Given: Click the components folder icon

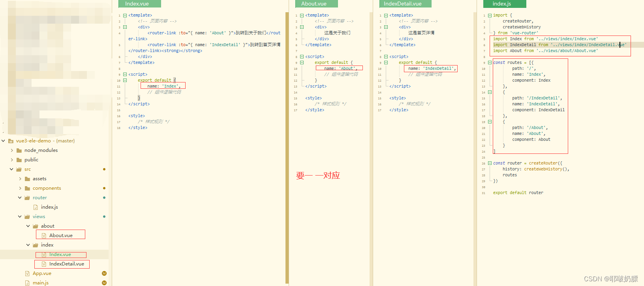Looking at the screenshot, I should (x=27, y=188).
